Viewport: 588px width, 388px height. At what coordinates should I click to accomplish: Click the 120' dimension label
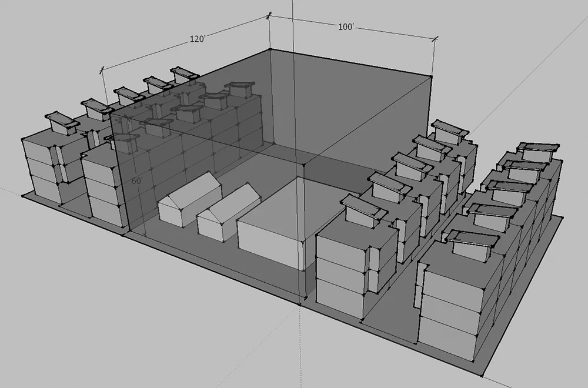click(x=198, y=39)
